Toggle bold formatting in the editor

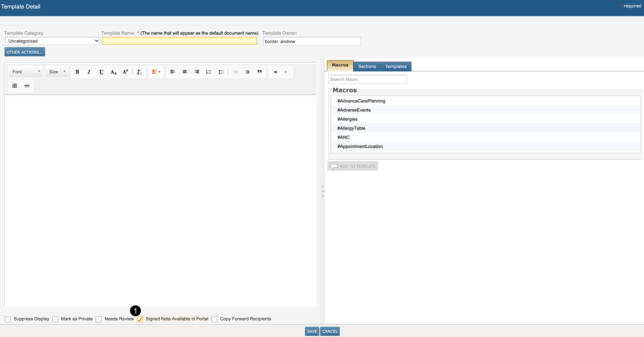point(77,72)
